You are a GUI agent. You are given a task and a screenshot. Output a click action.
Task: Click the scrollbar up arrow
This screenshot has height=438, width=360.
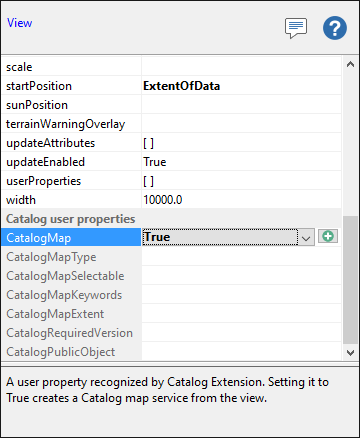tap(350, 64)
